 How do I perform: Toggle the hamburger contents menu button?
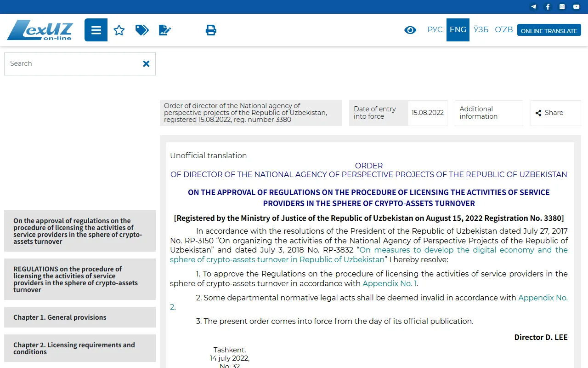click(x=96, y=30)
